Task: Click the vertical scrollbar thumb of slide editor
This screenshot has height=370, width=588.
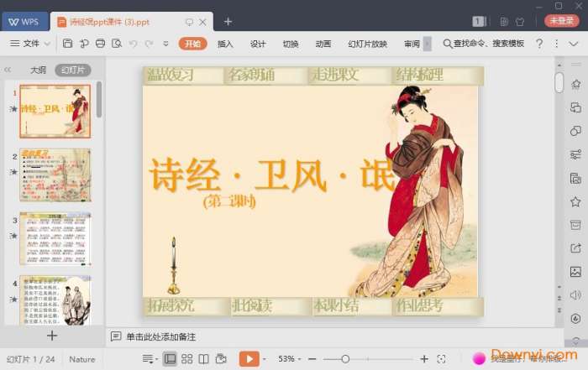Action: 559,82
